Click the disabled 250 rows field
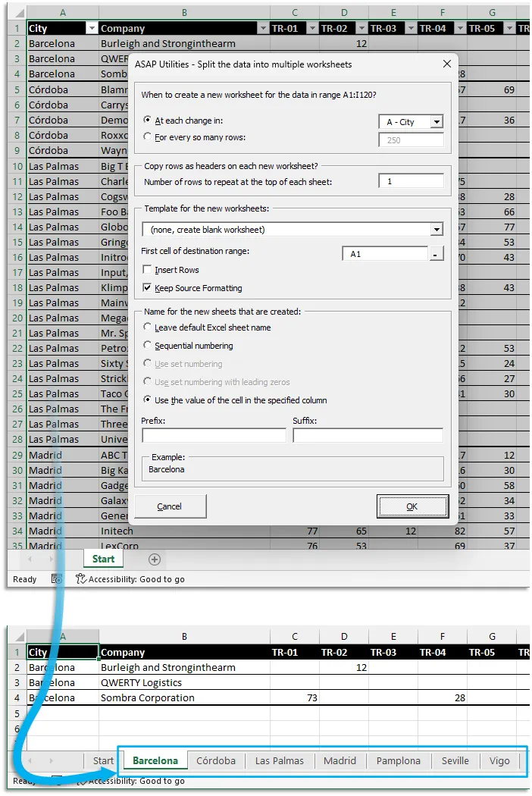532x796 pixels. click(x=412, y=140)
